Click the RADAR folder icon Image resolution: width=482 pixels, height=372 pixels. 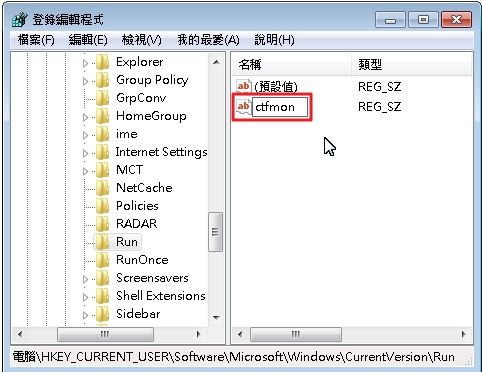point(102,224)
